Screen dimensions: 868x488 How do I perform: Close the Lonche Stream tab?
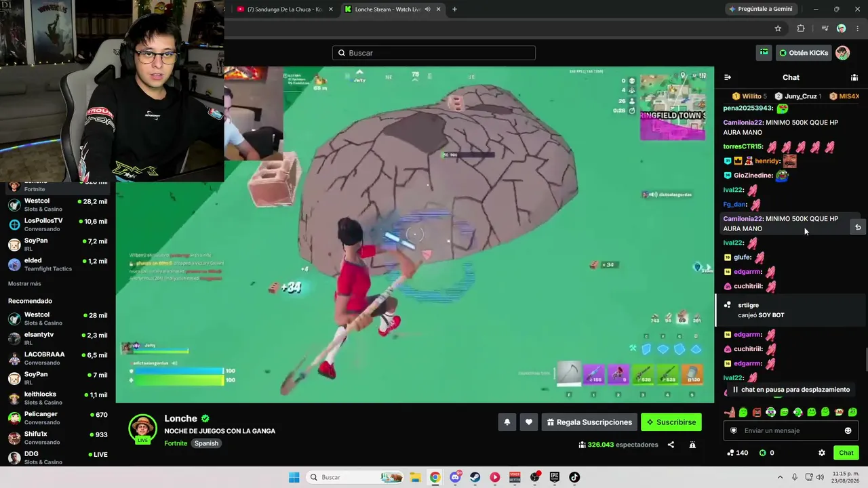pos(439,9)
